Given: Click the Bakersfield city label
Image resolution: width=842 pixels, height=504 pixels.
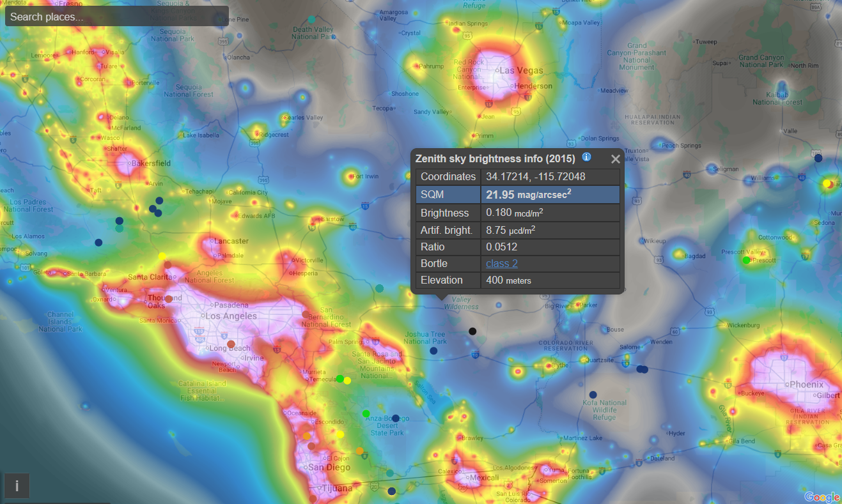Looking at the screenshot, I should tap(152, 163).
